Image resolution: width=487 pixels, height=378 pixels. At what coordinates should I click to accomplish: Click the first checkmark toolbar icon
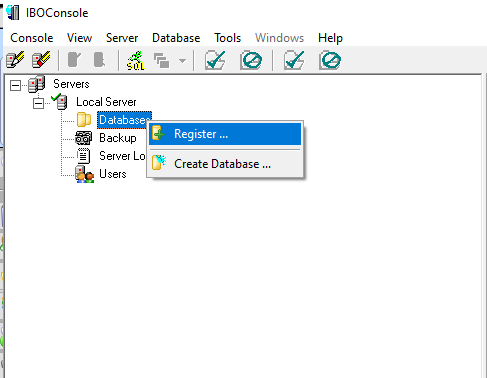click(215, 60)
